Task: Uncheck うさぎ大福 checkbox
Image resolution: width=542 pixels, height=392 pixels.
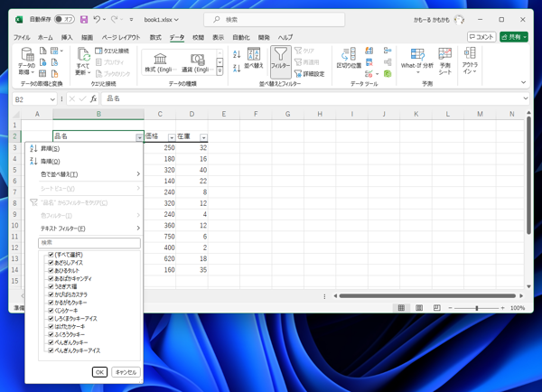Action: click(51, 286)
